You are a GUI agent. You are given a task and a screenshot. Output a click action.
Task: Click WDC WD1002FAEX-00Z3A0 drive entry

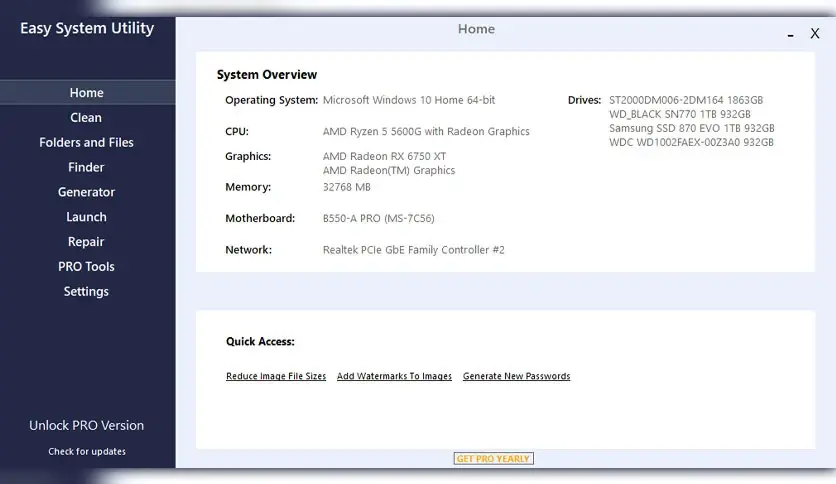point(691,142)
